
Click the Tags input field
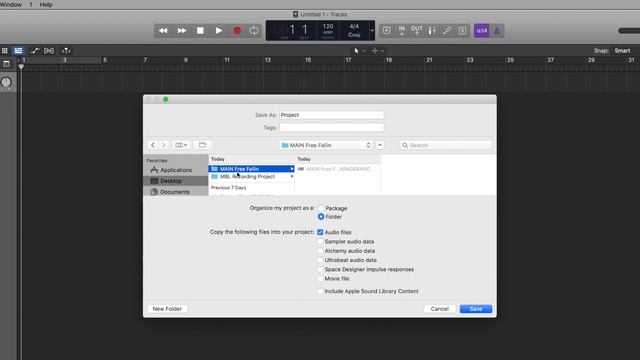point(331,128)
